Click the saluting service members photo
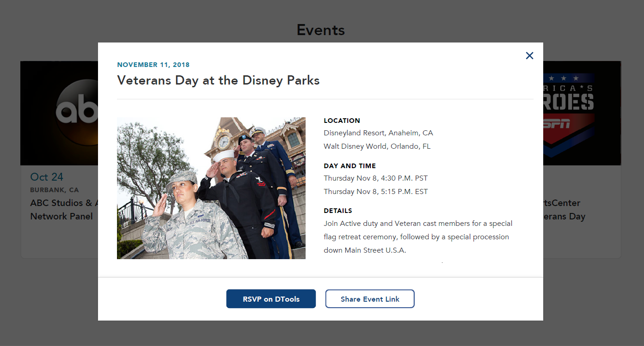Image resolution: width=644 pixels, height=346 pixels. tap(211, 188)
